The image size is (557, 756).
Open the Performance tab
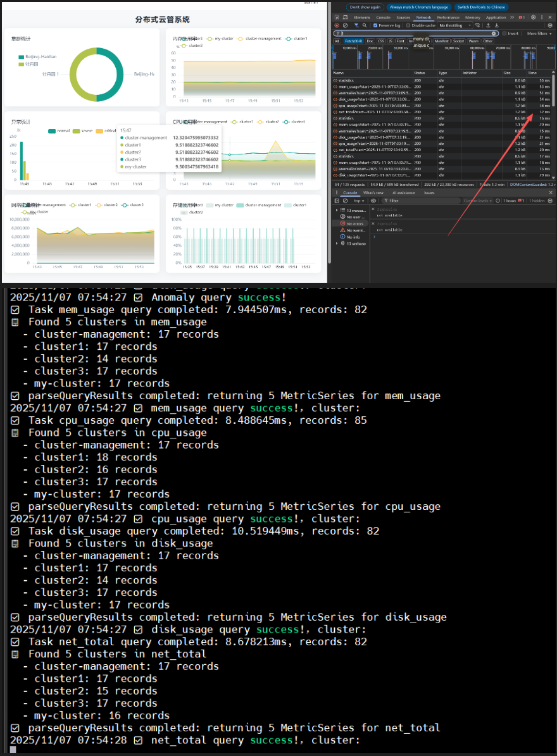(448, 17)
